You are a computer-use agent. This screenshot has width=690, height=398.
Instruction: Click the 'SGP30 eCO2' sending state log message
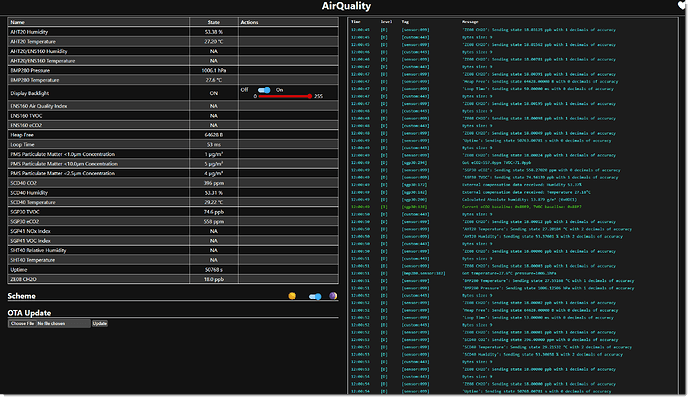coord(541,170)
